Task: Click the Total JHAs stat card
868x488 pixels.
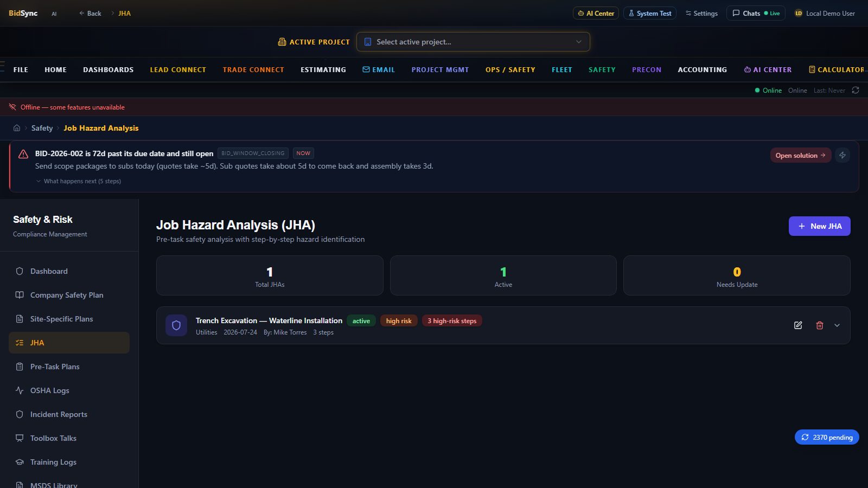Action: [x=270, y=275]
